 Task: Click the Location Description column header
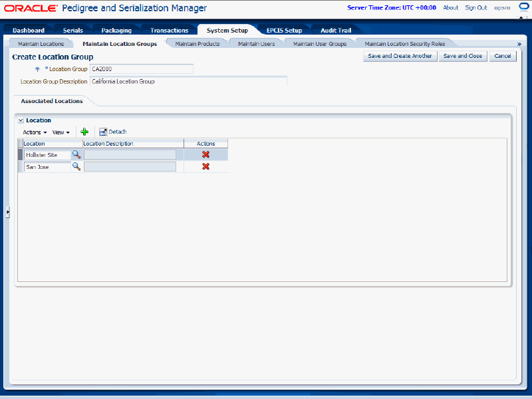coord(133,144)
